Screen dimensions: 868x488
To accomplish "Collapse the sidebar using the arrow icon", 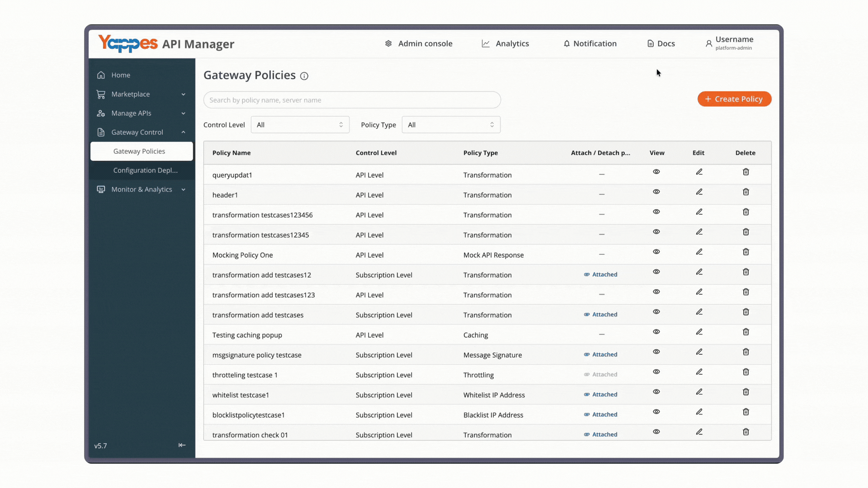I will pyautogui.click(x=182, y=445).
